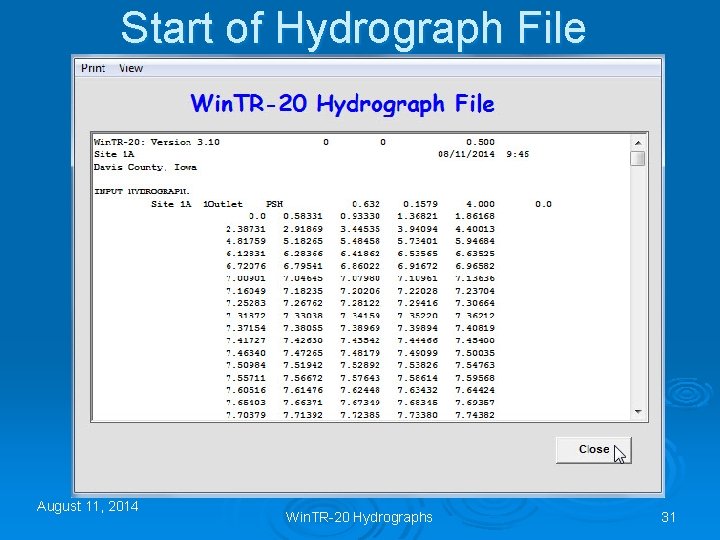The width and height of the screenshot is (720, 540).
Task: Click the '1Outlet' text
Action: [223, 204]
